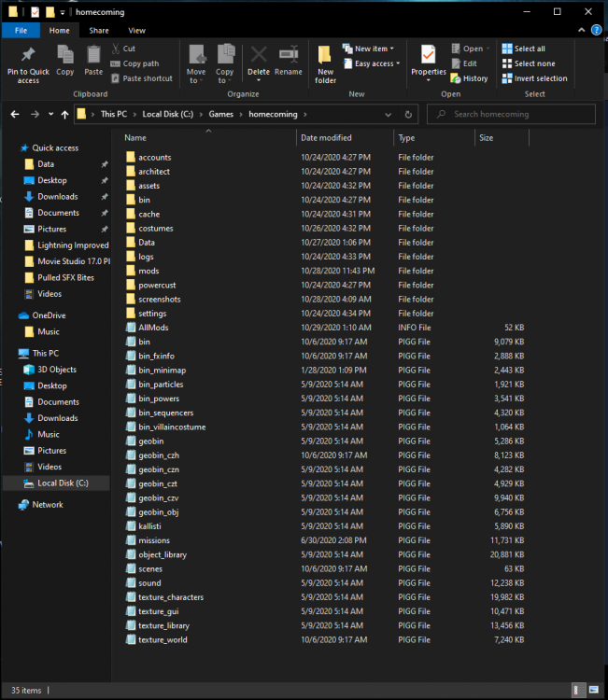This screenshot has width=608, height=700.
Task: Open Quick Access Toolbar customize arrow
Action: pos(62,12)
